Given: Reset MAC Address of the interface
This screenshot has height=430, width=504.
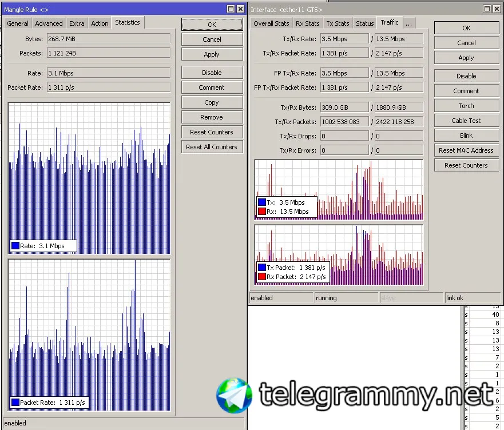Looking at the screenshot, I should pyautogui.click(x=466, y=150).
